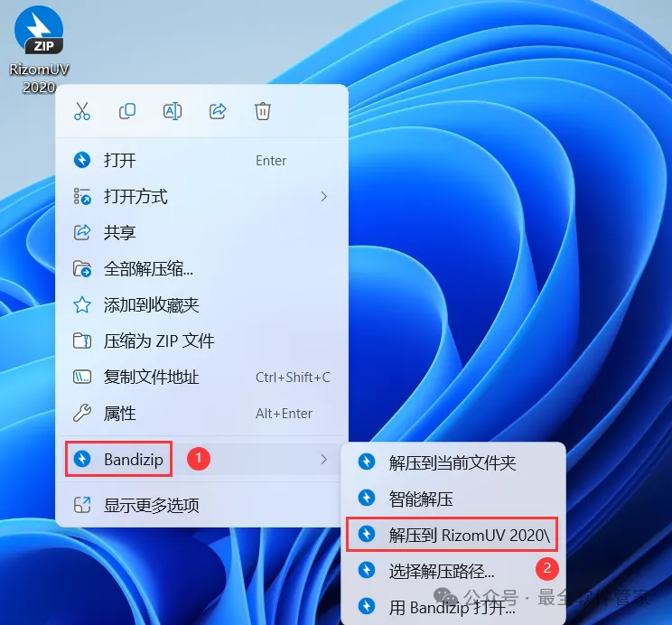This screenshot has width=672, height=625.
Task: Click the path icon beside 复制文件地址
Action: 82,378
